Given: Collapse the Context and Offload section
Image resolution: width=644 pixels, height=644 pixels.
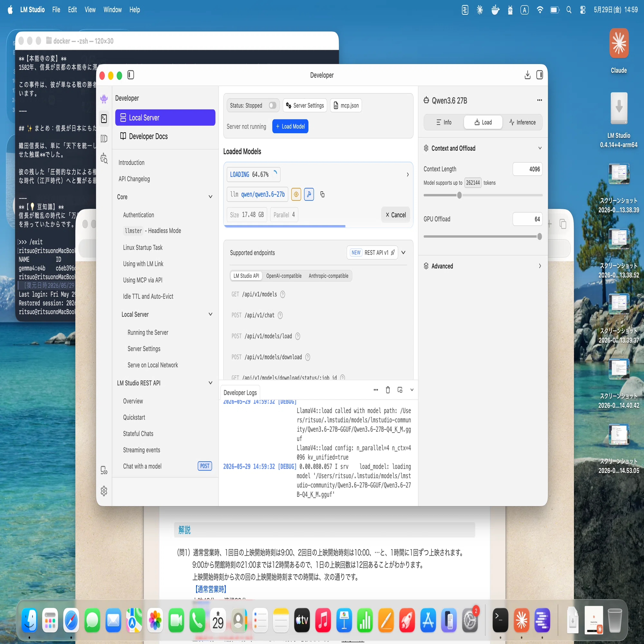Looking at the screenshot, I should point(540,148).
